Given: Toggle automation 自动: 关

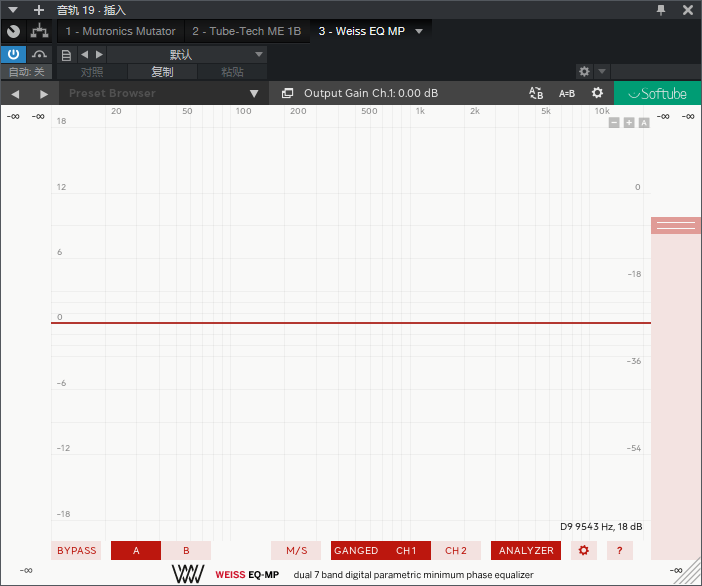Looking at the screenshot, I should [26, 72].
